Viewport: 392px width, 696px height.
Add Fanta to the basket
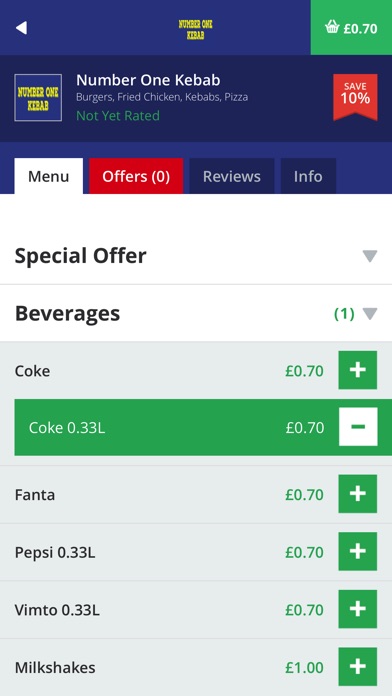[358, 494]
